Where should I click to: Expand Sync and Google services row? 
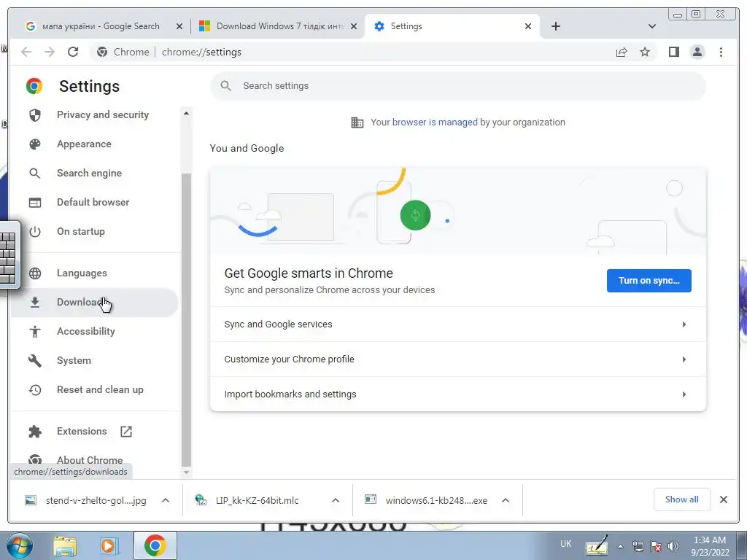[458, 324]
